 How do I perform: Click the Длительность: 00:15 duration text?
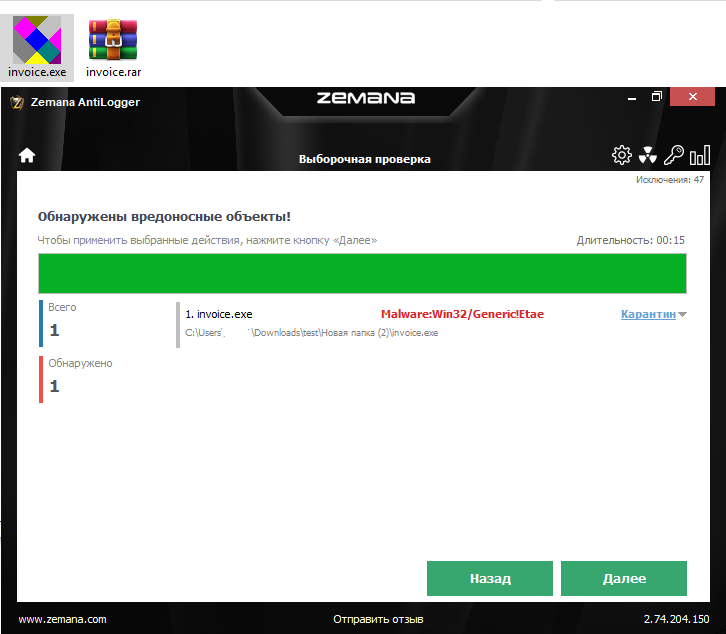point(630,240)
